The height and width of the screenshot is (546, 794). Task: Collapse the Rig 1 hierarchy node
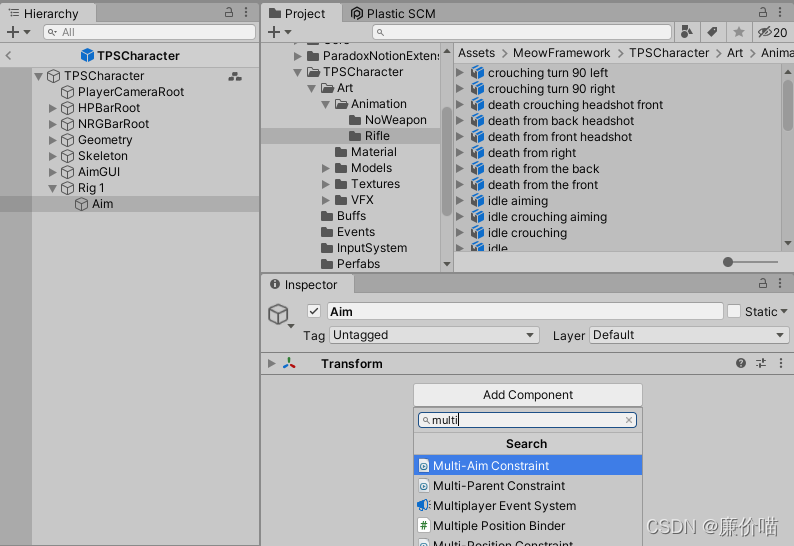click(x=52, y=188)
